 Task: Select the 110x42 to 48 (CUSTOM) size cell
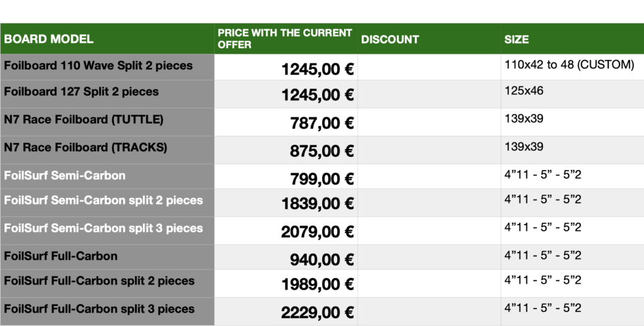pyautogui.click(x=572, y=67)
